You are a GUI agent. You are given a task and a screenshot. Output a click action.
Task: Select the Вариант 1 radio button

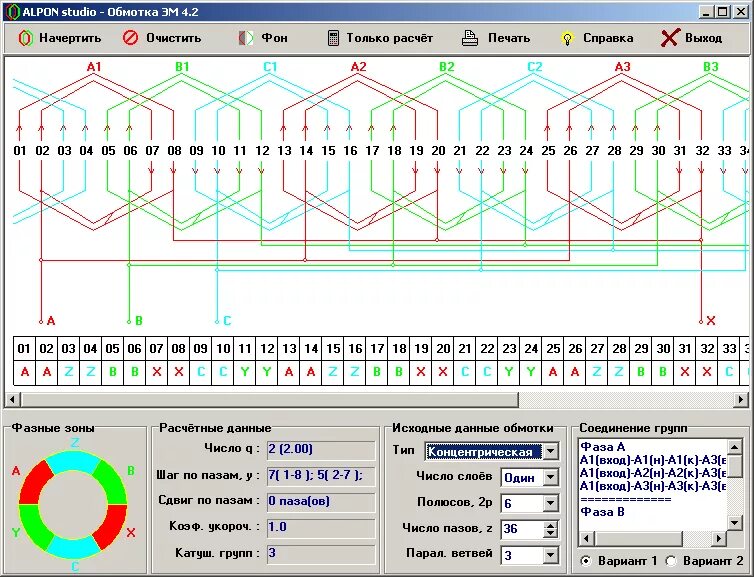(586, 561)
